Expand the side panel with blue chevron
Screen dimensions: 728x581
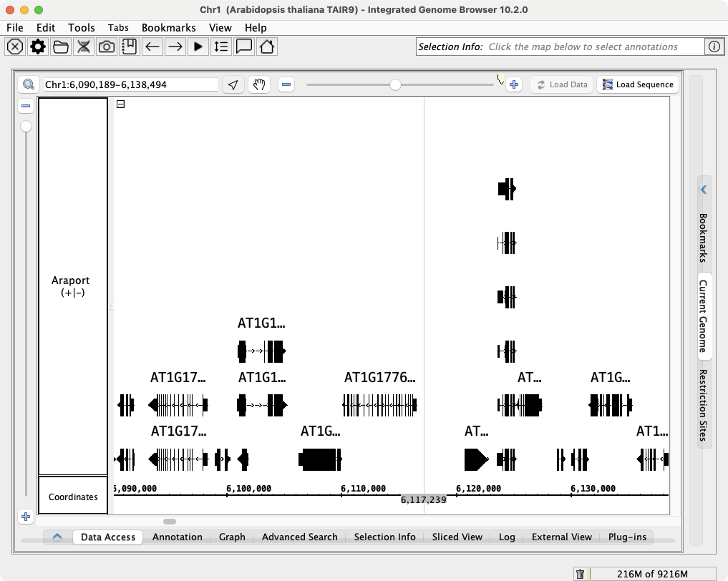pyautogui.click(x=704, y=190)
